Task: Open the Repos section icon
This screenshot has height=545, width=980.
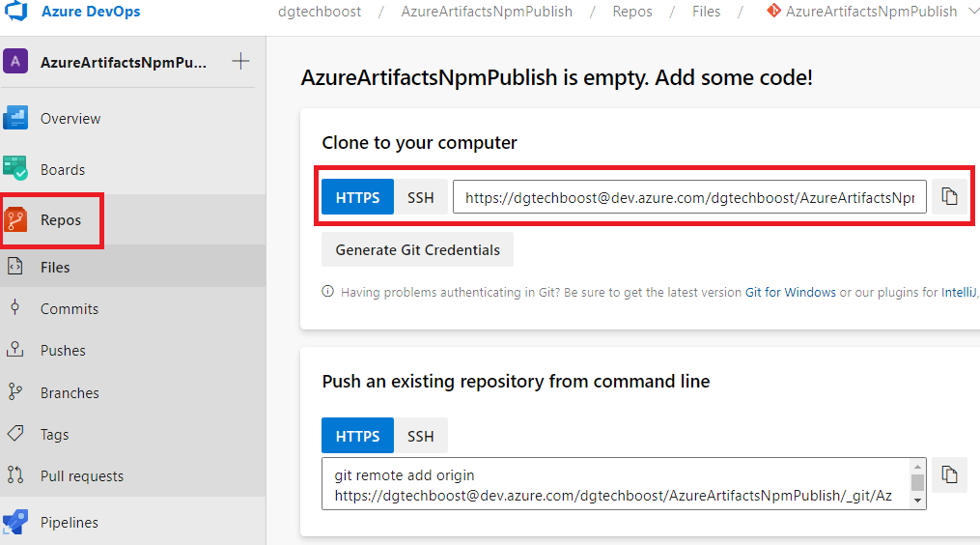Action: coord(16,220)
